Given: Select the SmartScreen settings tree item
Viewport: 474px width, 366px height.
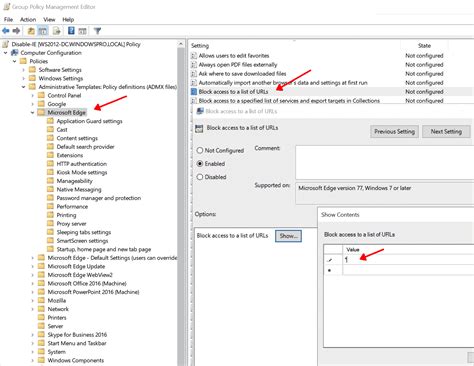Looking at the screenshot, I should point(82,241).
